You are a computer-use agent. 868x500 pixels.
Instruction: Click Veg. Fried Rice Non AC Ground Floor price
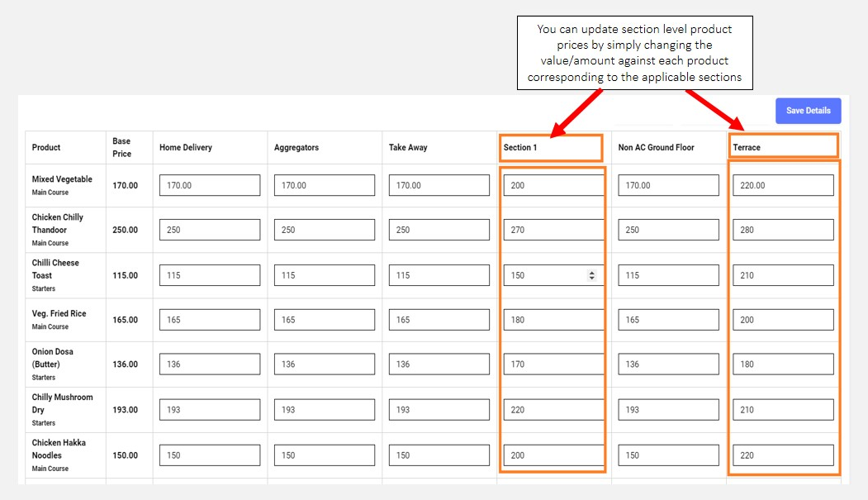(668, 320)
